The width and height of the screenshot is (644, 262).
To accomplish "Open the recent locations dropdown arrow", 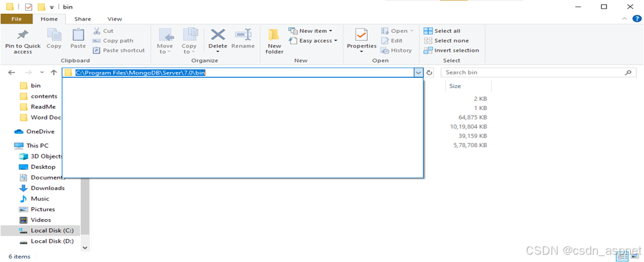I will [42, 73].
